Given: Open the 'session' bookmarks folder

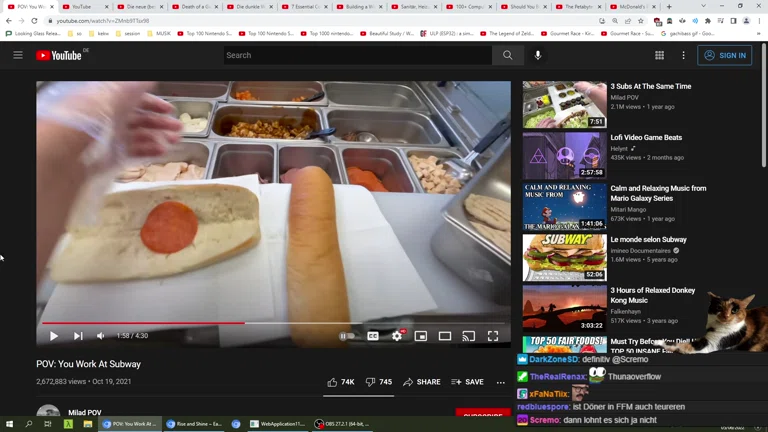Looking at the screenshot, I should tap(128, 34).
